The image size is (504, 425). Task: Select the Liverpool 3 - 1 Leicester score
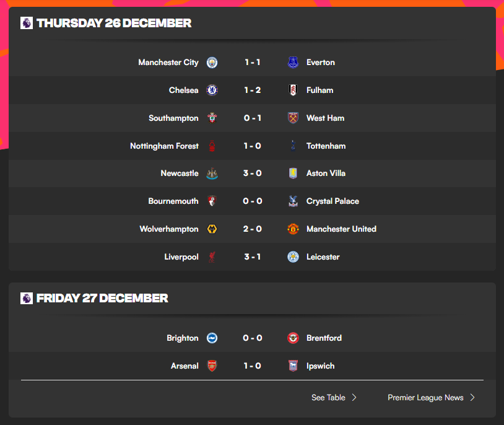[x=252, y=257]
